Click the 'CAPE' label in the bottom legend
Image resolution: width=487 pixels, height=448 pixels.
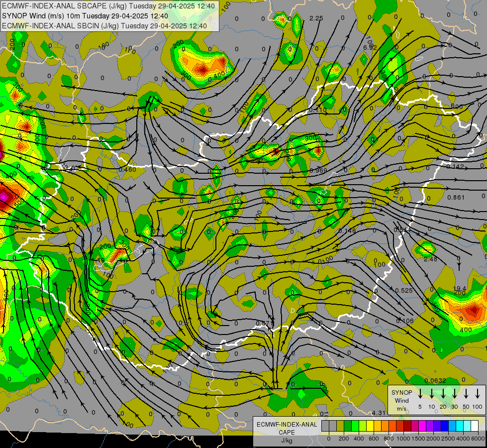[x=287, y=433]
